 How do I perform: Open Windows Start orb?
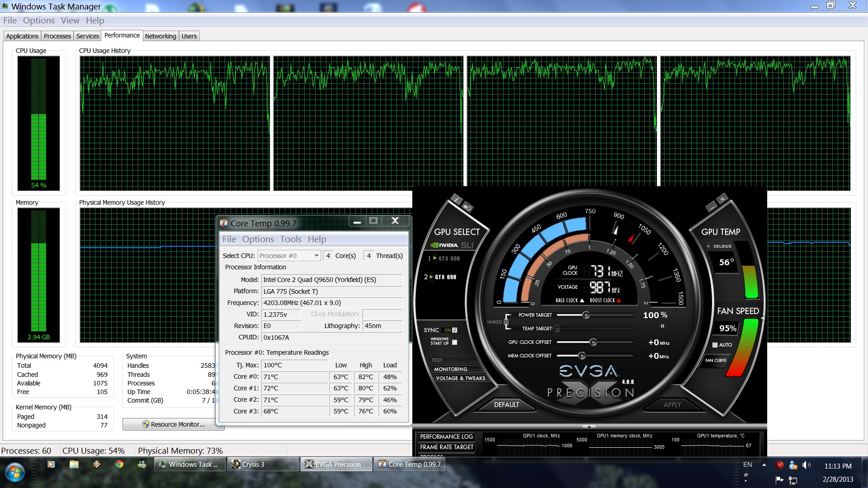click(15, 472)
